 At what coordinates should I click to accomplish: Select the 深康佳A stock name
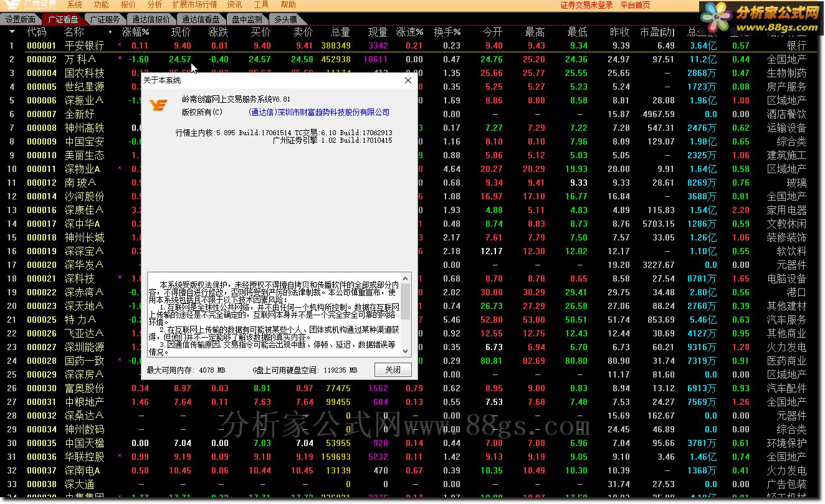click(84, 210)
